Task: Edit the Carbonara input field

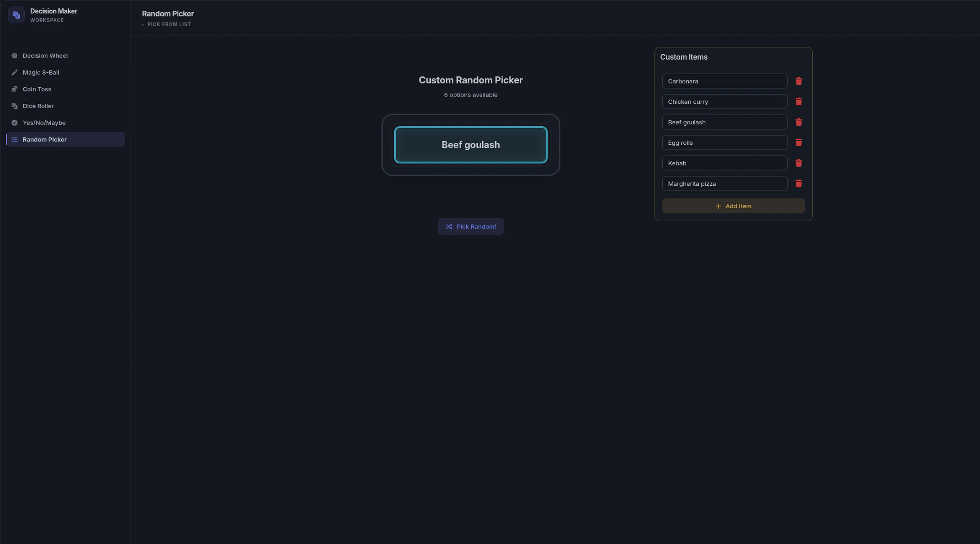Action: point(725,81)
